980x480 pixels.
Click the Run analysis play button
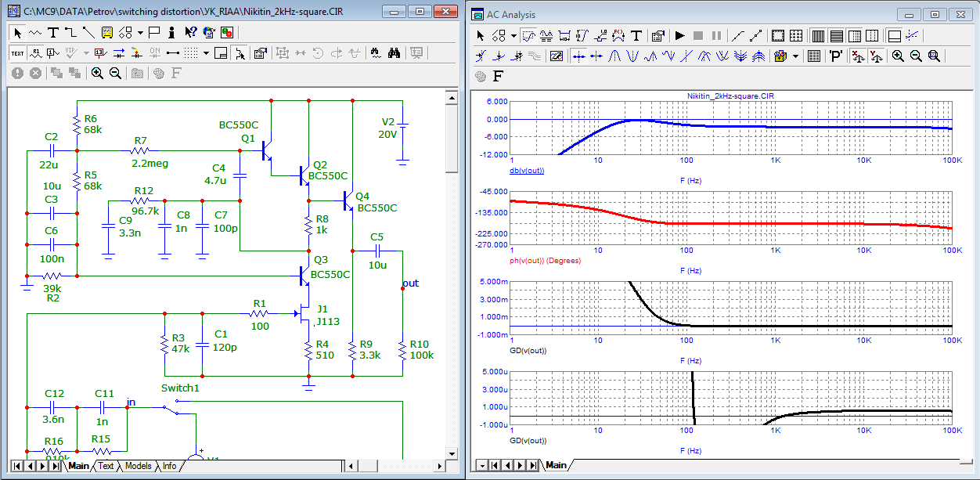click(679, 35)
